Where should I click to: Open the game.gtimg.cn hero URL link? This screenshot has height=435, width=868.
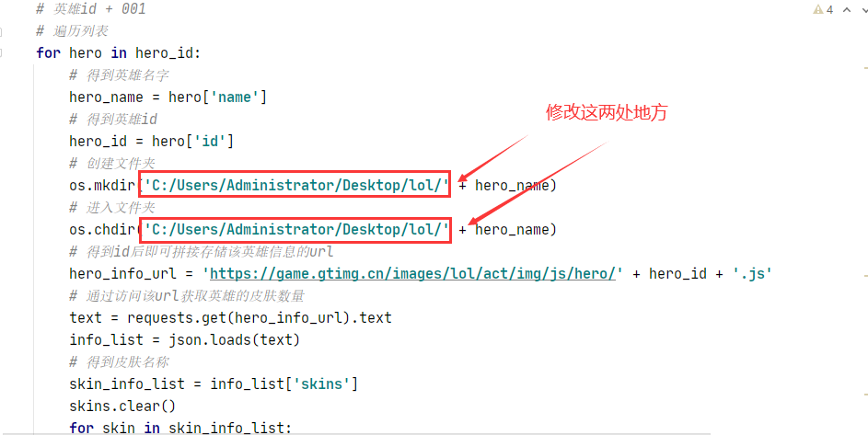tap(412, 273)
